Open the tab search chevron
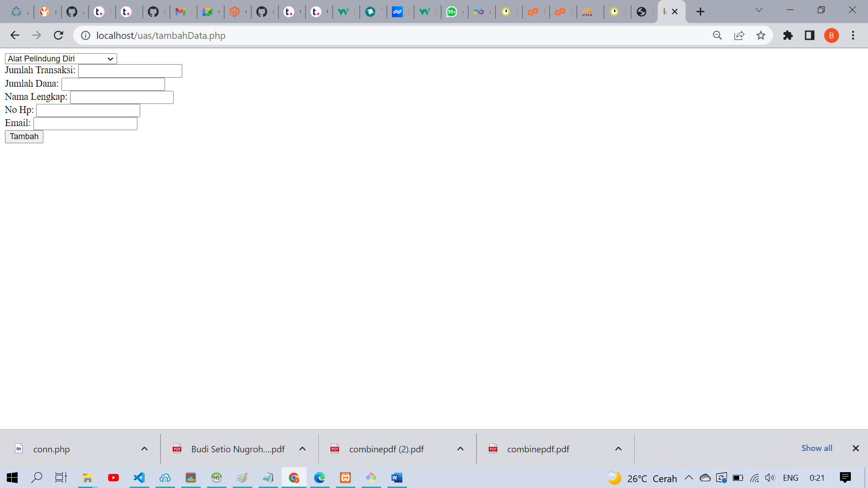The width and height of the screenshot is (868, 488). [759, 9]
